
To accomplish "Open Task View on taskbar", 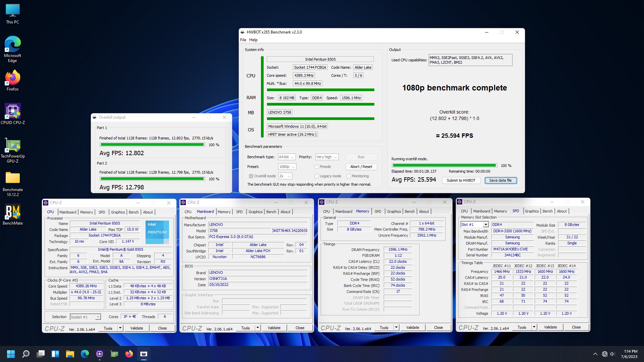I will (x=41, y=354).
